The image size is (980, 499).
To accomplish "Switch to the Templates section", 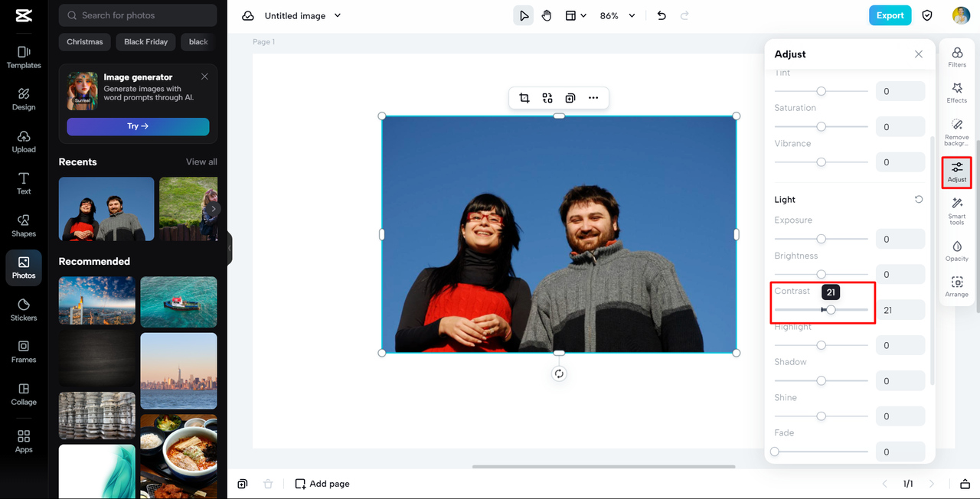I will 23,57.
